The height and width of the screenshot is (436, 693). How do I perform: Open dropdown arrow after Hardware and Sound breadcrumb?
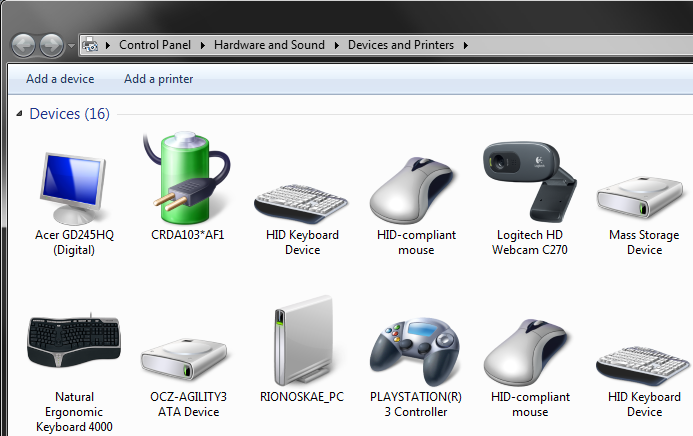point(336,45)
